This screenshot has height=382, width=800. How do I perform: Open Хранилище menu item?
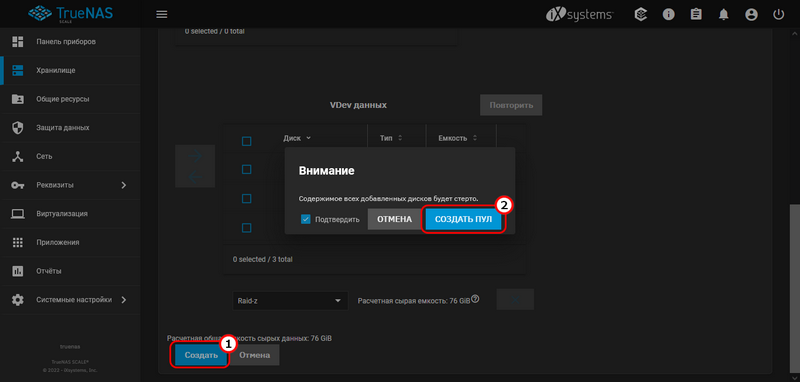pyautogui.click(x=70, y=70)
